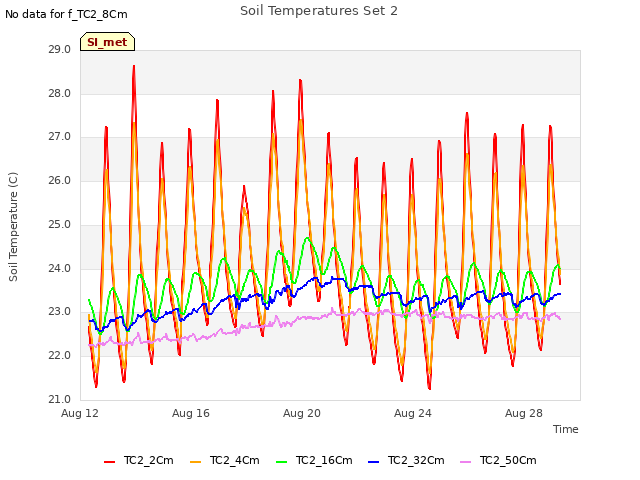This screenshot has width=640, height=480.
Task: Click the 24.0 y-axis tick label
Action: pyautogui.click(x=60, y=268)
